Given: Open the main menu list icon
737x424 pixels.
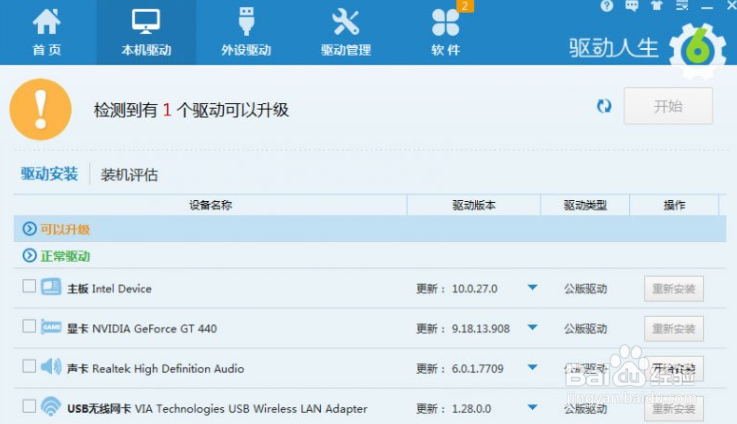Looking at the screenshot, I should pos(682,6).
